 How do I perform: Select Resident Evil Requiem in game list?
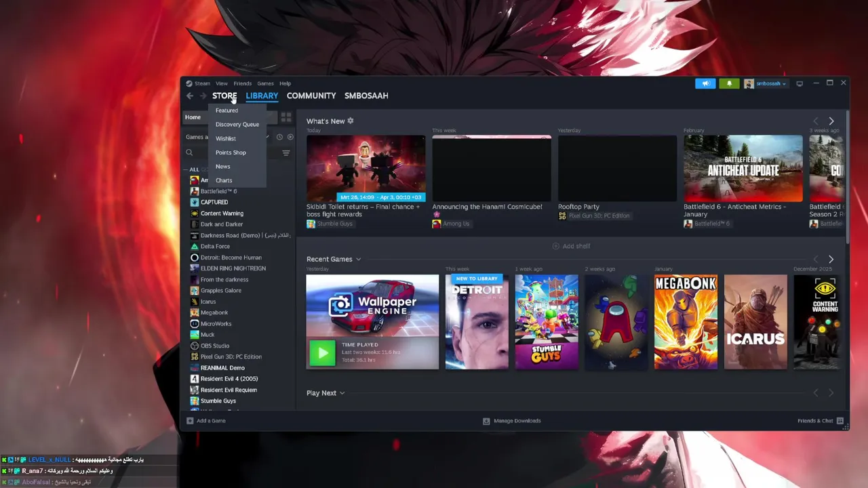click(x=229, y=390)
